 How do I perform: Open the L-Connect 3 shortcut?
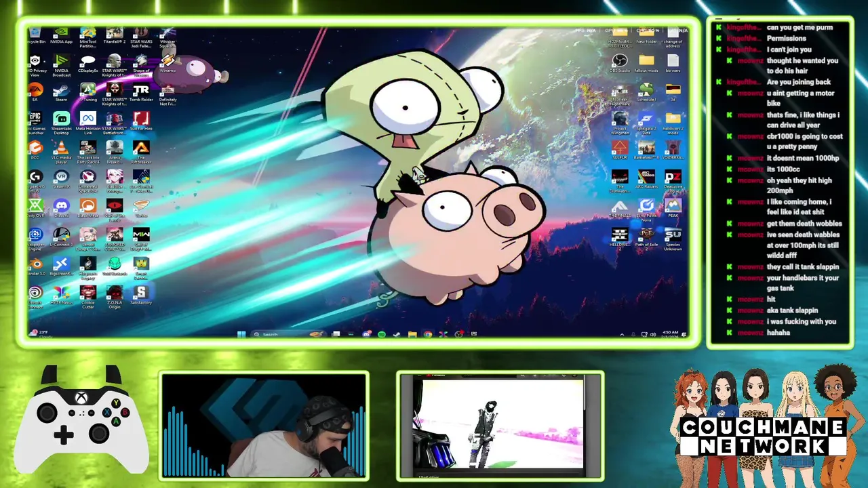point(61,237)
